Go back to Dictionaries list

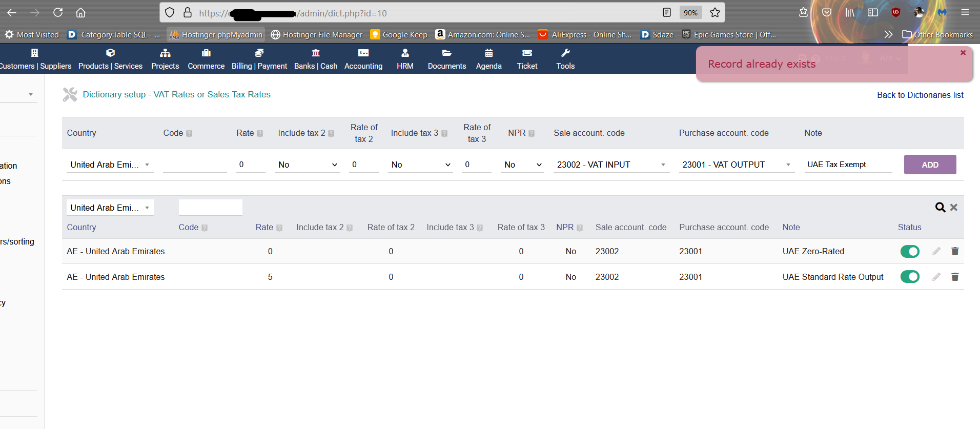point(920,95)
